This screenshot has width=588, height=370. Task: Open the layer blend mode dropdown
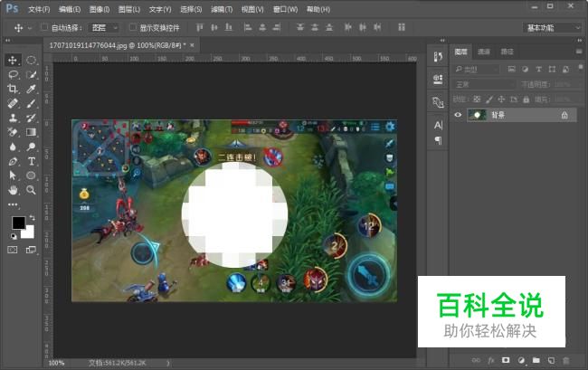coord(483,84)
